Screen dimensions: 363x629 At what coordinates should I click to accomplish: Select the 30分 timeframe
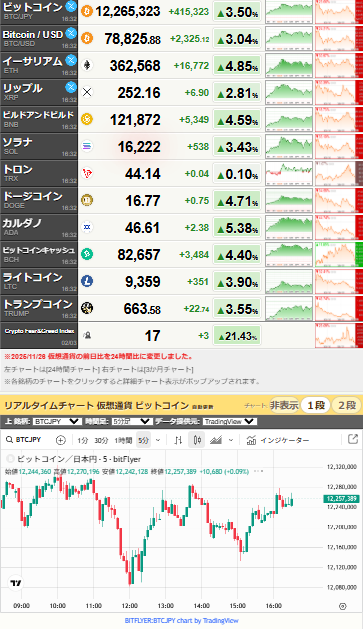pos(101,440)
